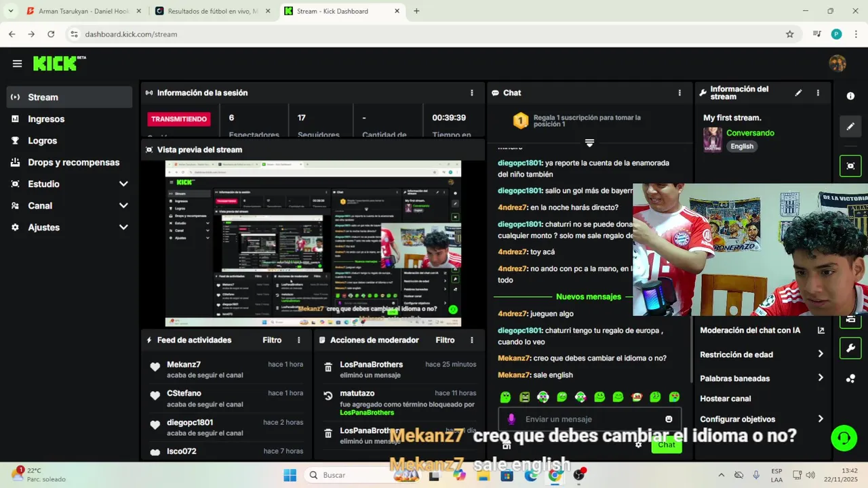The image size is (868, 488).
Task: Click the stream preview thumbnail
Action: (313, 243)
